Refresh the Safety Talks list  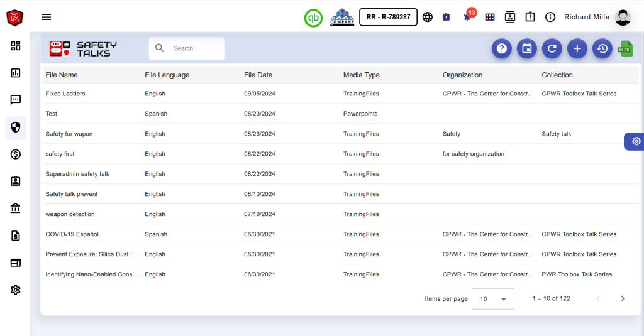pyautogui.click(x=552, y=48)
